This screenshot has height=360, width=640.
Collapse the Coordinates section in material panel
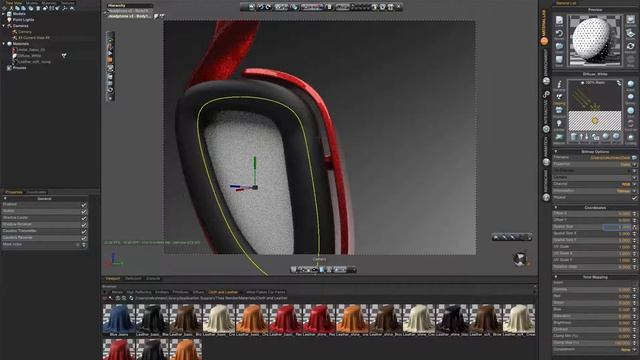pos(556,207)
